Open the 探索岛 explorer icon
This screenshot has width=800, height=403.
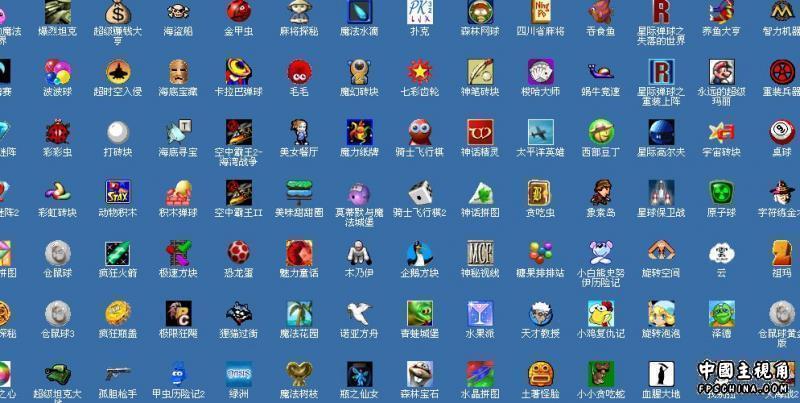coord(601,192)
